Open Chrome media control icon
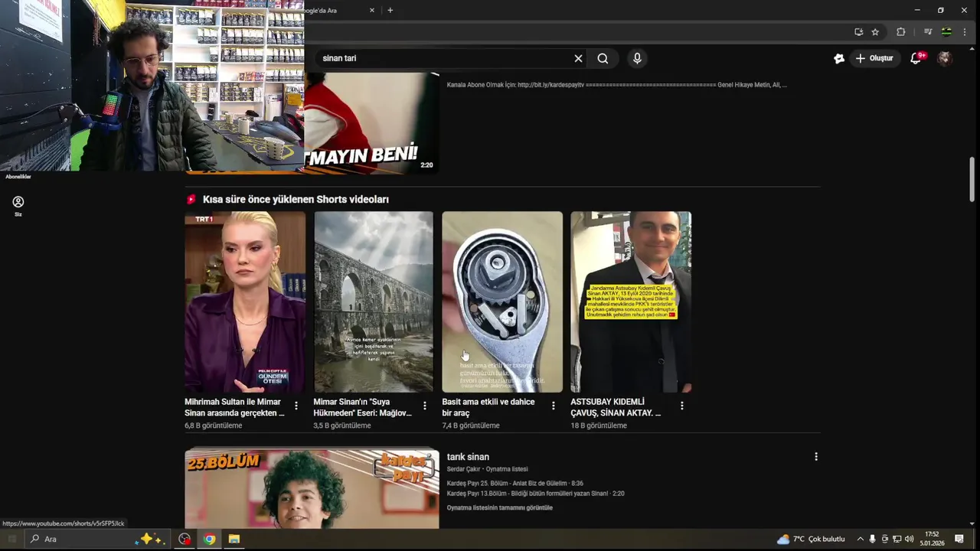Screen dimensions: 980x551 [x=928, y=32]
